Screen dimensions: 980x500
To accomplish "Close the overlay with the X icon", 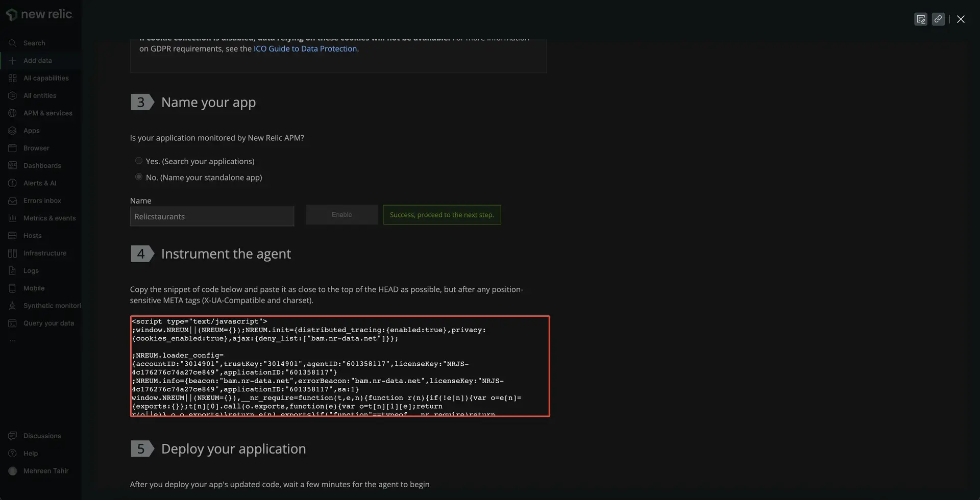I will (961, 19).
